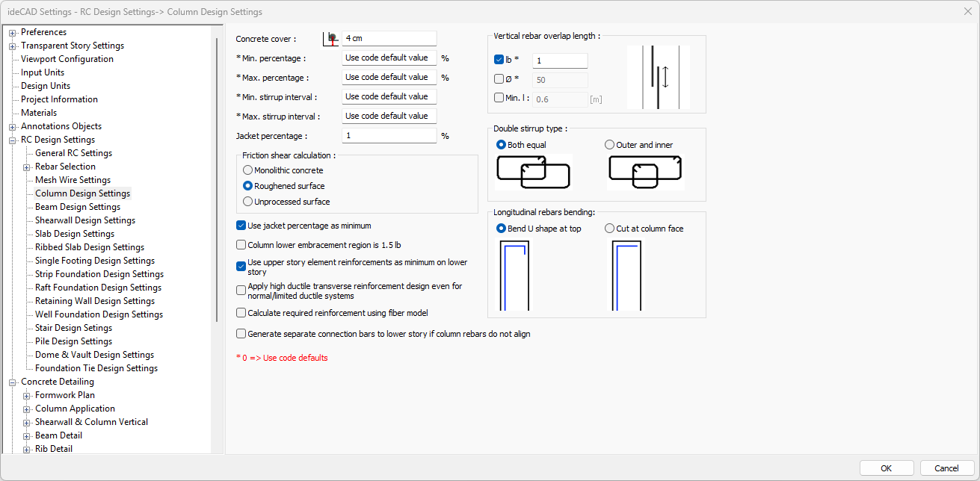This screenshot has width=980, height=481.
Task: Click the settings tree vertical scrollbar
Action: (x=217, y=179)
